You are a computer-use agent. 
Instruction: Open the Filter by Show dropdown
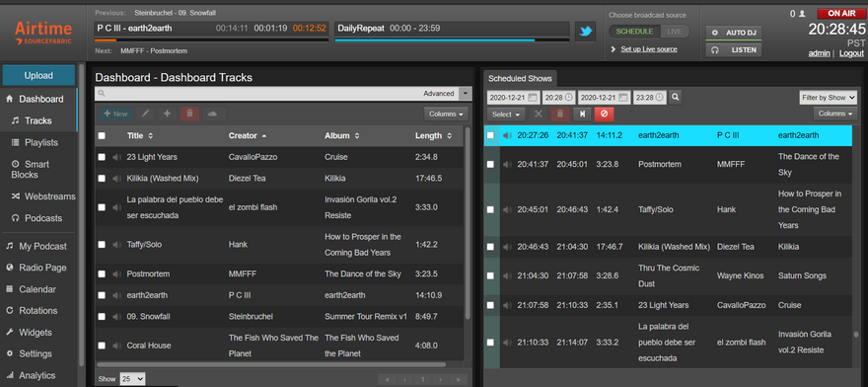(x=829, y=98)
